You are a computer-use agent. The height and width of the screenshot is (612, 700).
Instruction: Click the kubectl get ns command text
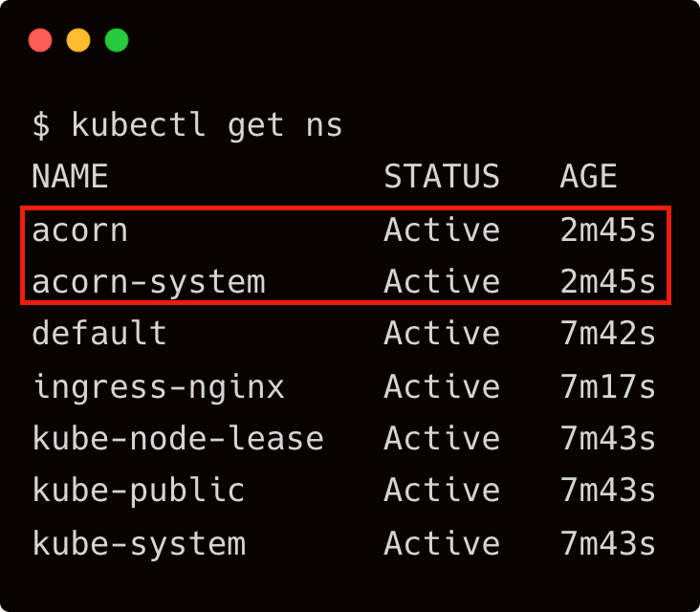(207, 125)
